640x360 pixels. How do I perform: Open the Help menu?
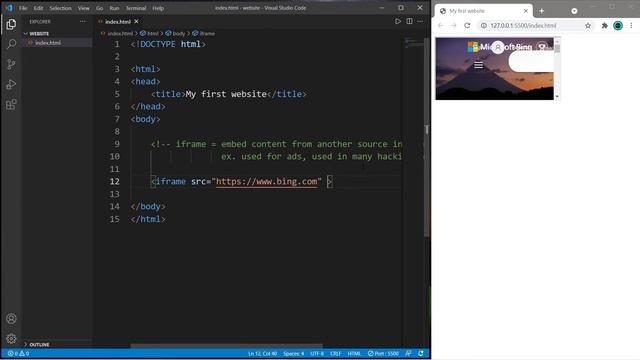[158, 8]
